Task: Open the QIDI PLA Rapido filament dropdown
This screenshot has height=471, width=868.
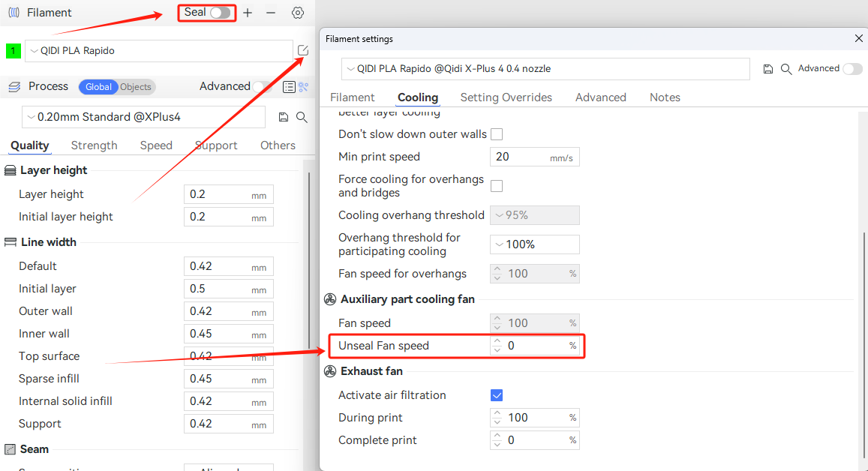Action: 159,51
